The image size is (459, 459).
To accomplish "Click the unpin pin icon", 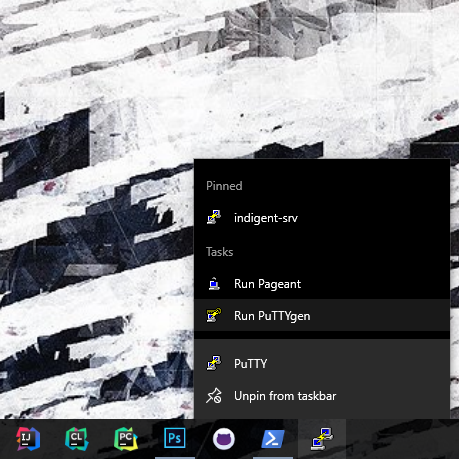I will (x=214, y=396).
